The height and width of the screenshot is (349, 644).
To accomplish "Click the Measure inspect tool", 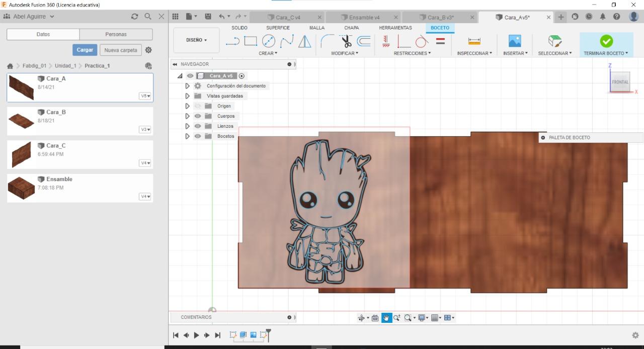I will (474, 41).
